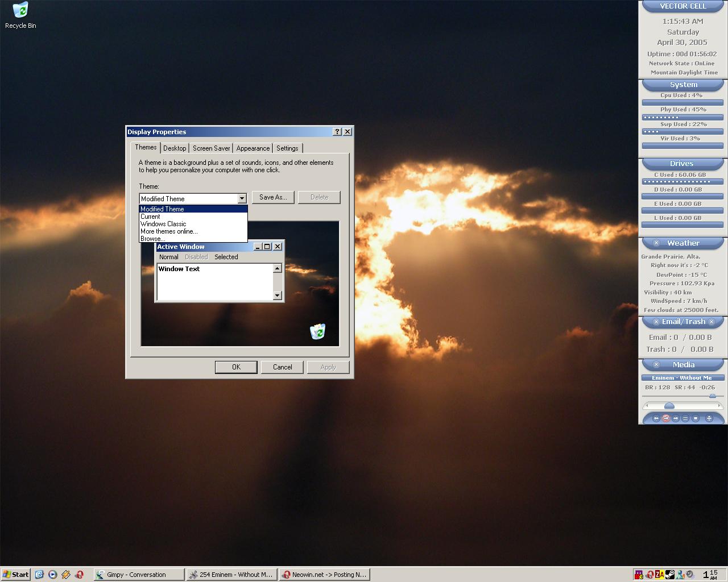728x582 pixels.
Task: Select Windows Classic from the theme list
Action: [x=163, y=224]
